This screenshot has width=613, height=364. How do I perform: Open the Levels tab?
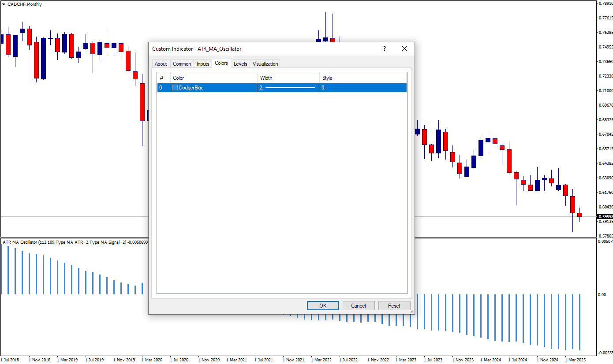point(240,64)
